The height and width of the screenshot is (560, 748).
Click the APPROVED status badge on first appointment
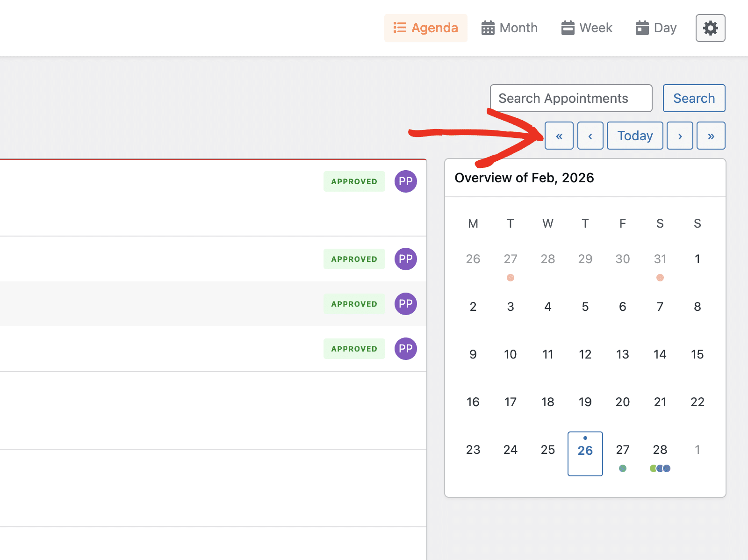pyautogui.click(x=354, y=181)
